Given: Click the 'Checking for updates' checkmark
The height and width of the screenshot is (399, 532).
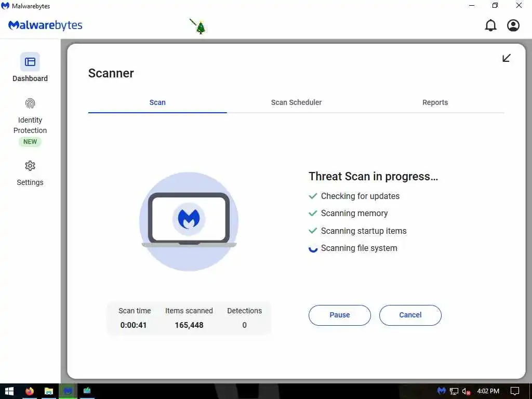Looking at the screenshot, I should [313, 196].
